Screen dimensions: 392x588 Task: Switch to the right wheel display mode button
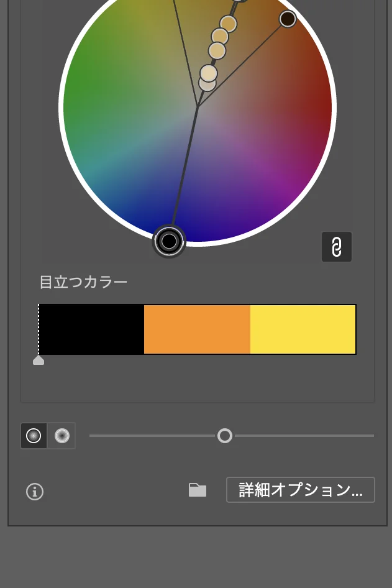[62, 436]
